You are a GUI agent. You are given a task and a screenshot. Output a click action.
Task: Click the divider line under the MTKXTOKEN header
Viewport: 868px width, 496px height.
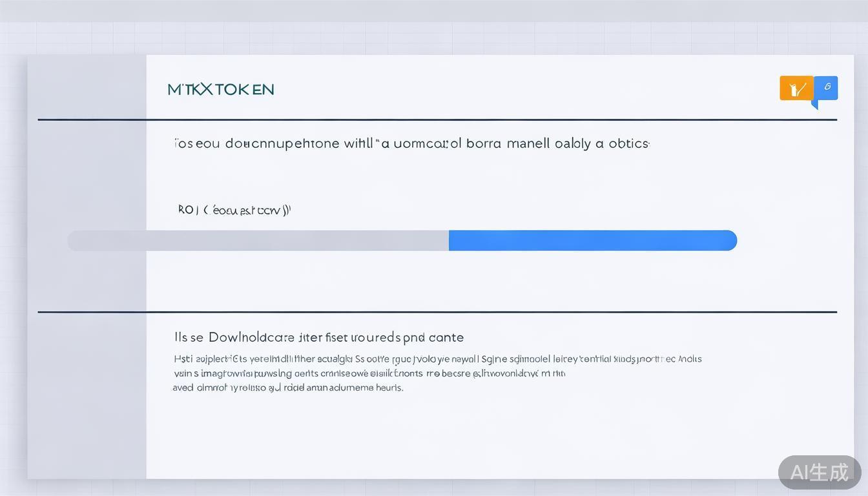coord(437,119)
